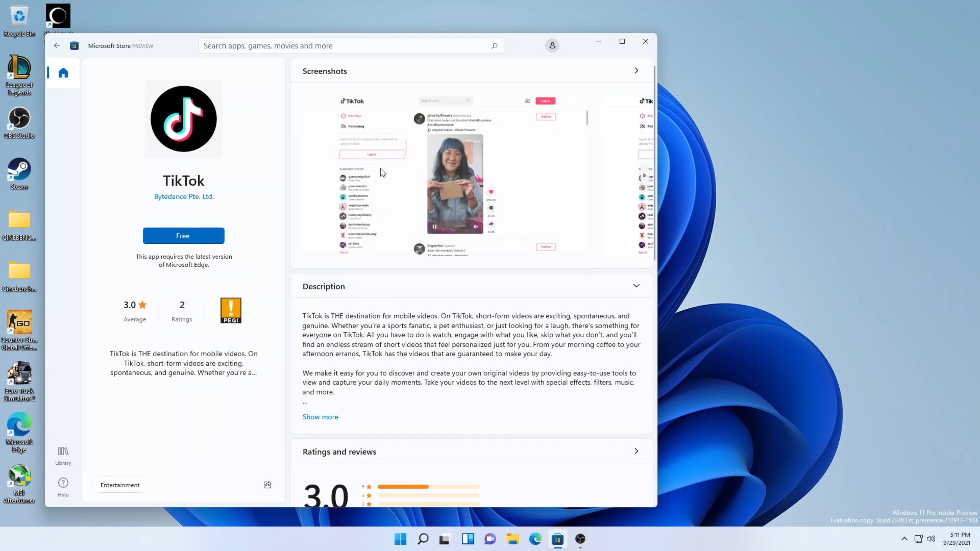Click the 2 Ratings count
The image size is (980, 551).
182,311
